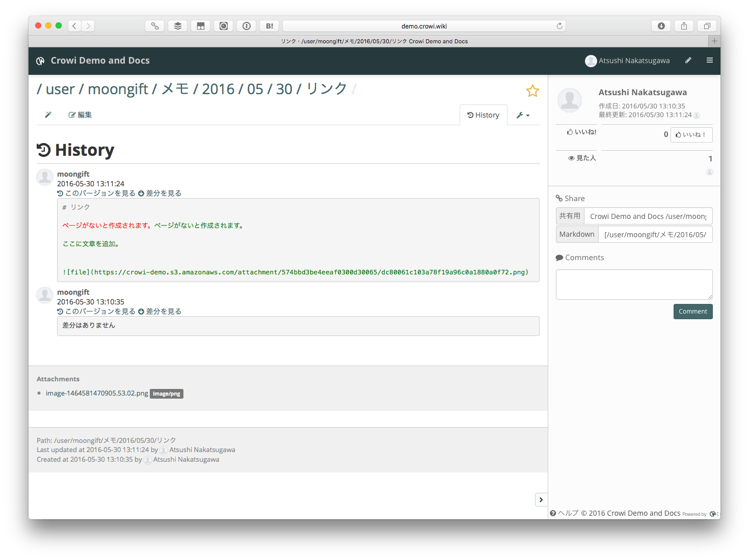Select the 共有用 share text field
Viewport: 749px width, 560px height.
click(648, 216)
